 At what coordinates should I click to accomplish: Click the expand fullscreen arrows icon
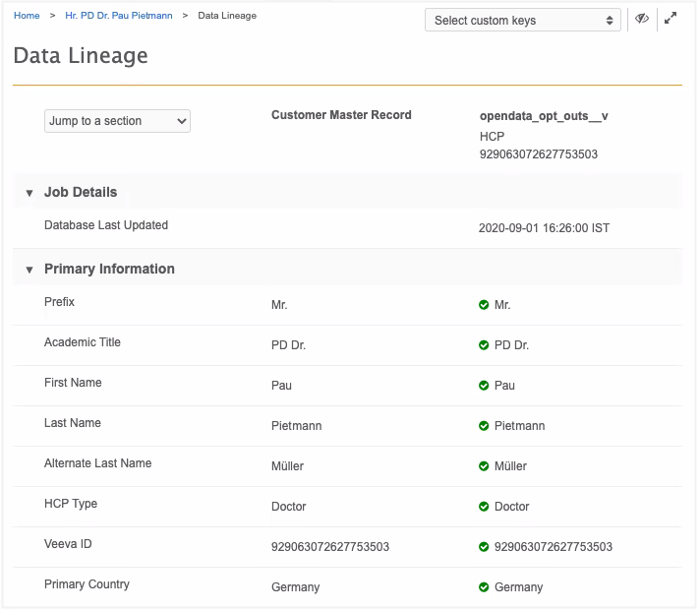point(671,19)
